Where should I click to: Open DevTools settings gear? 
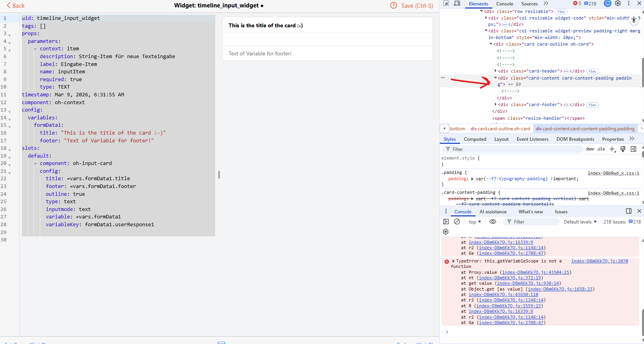[618, 4]
